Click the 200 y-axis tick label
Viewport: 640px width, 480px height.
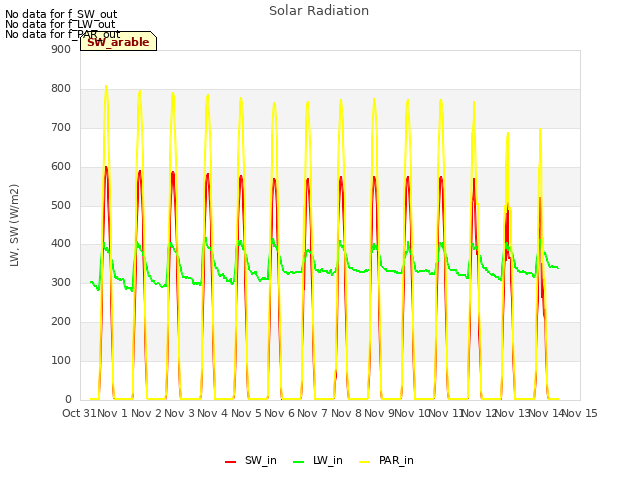point(61,322)
